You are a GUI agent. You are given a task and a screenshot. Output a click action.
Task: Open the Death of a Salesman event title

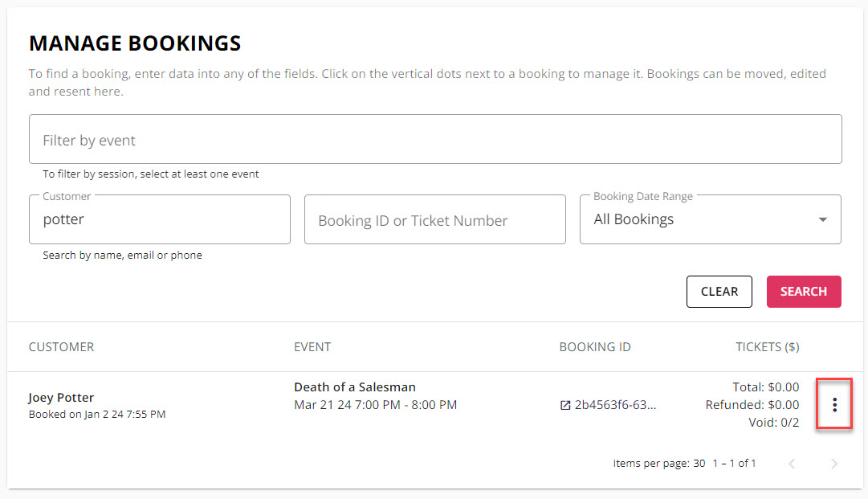pos(355,387)
